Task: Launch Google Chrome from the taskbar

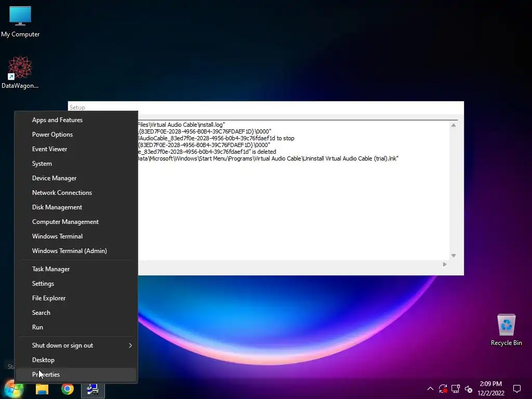Action: [68, 389]
